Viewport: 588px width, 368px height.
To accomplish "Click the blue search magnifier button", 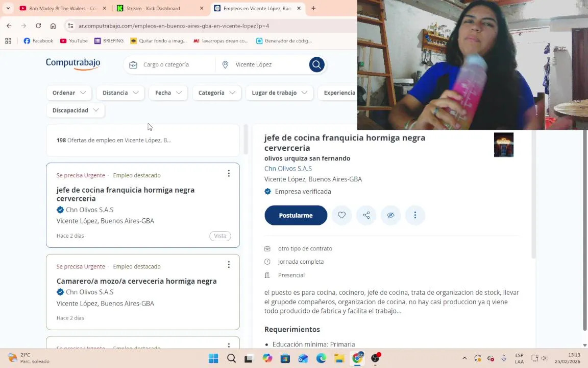I will (x=316, y=64).
